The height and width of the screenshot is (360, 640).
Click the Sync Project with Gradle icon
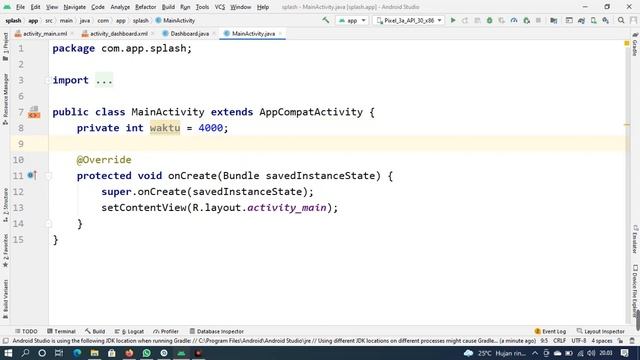pyautogui.click(x=581, y=20)
